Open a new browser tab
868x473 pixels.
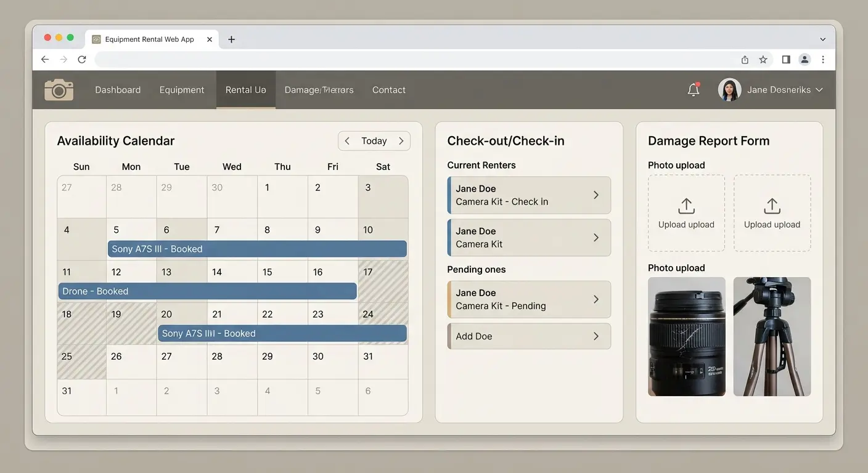coord(231,39)
